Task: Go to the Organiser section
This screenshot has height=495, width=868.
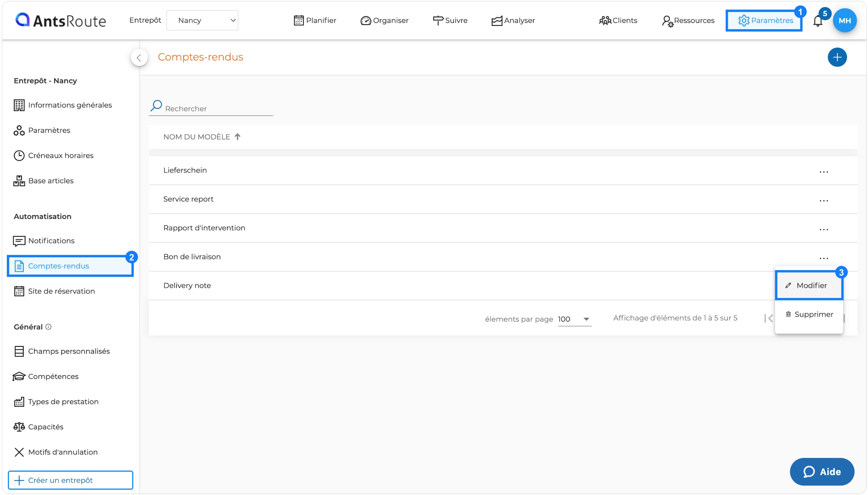Action: point(384,21)
